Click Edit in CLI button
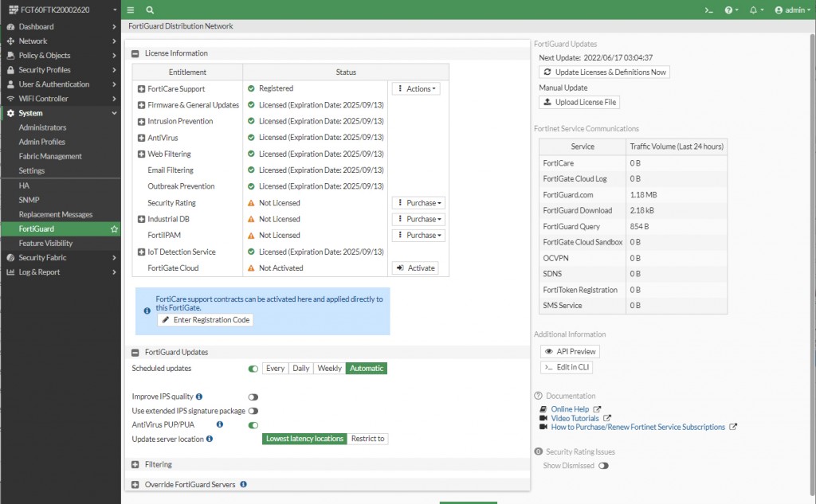Screen dimensions: 816x504 [567, 367]
